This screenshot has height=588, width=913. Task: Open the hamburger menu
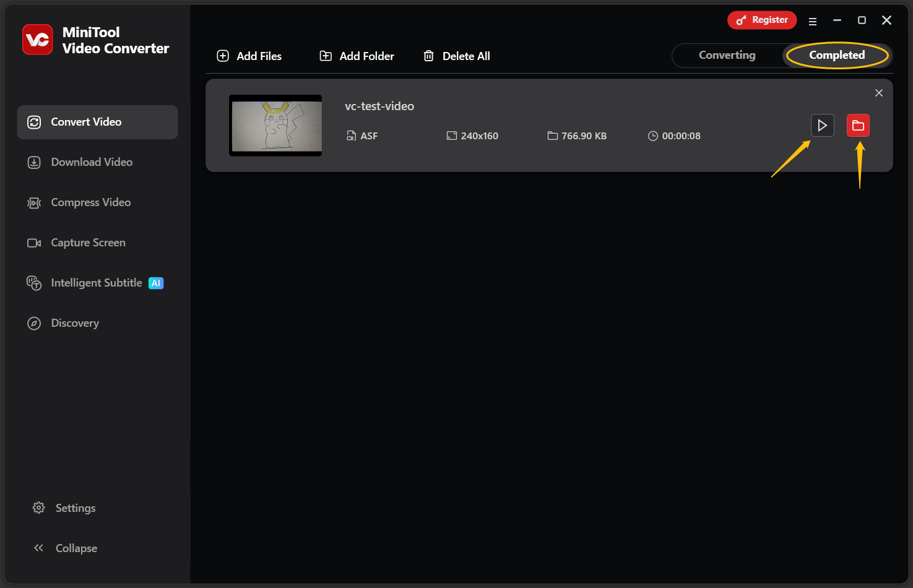pyautogui.click(x=813, y=20)
